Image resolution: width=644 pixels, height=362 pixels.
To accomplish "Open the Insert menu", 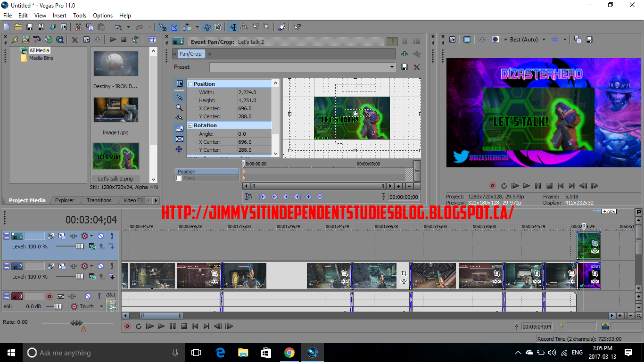I will (x=59, y=16).
